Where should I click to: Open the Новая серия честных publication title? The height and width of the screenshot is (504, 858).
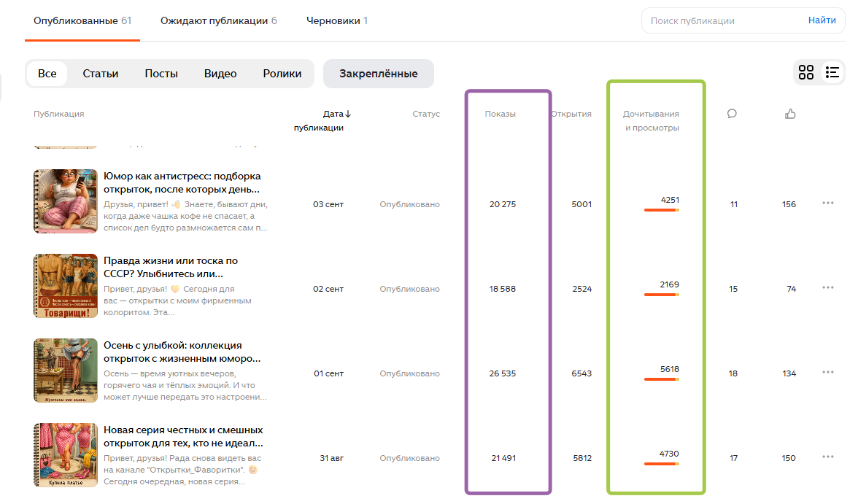point(183,436)
